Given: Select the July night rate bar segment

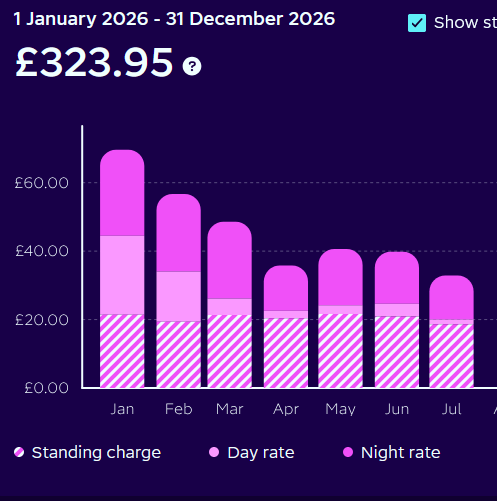Looking at the screenshot, I should click(x=451, y=298).
